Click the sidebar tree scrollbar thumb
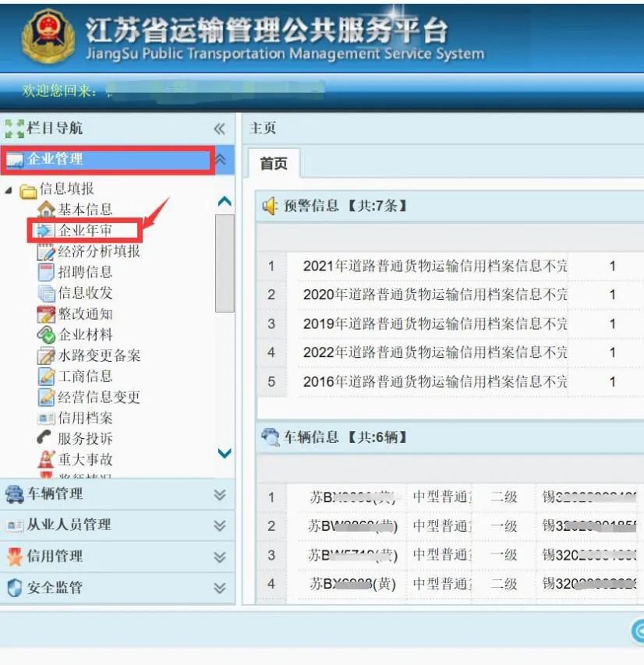 pos(225,264)
